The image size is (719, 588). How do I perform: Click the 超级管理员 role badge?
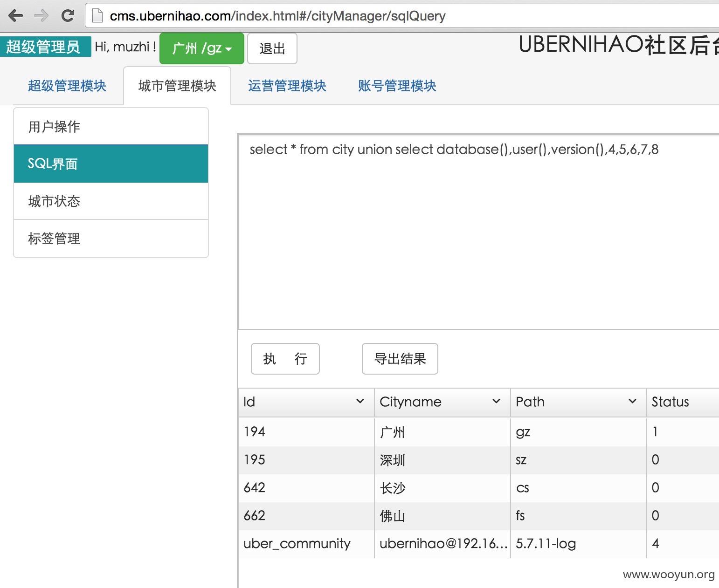[x=45, y=47]
